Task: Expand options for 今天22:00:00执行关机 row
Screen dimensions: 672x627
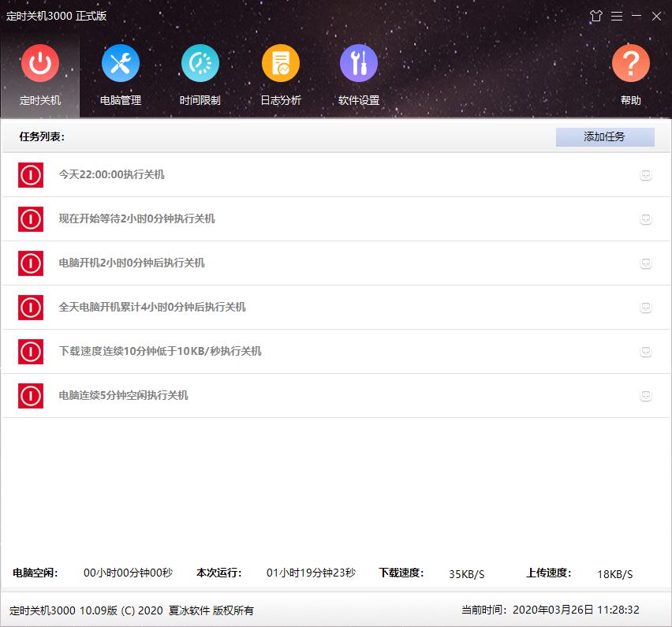Action: (x=645, y=175)
